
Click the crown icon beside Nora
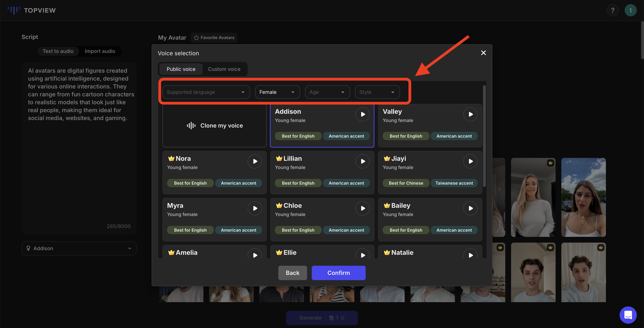click(x=171, y=158)
